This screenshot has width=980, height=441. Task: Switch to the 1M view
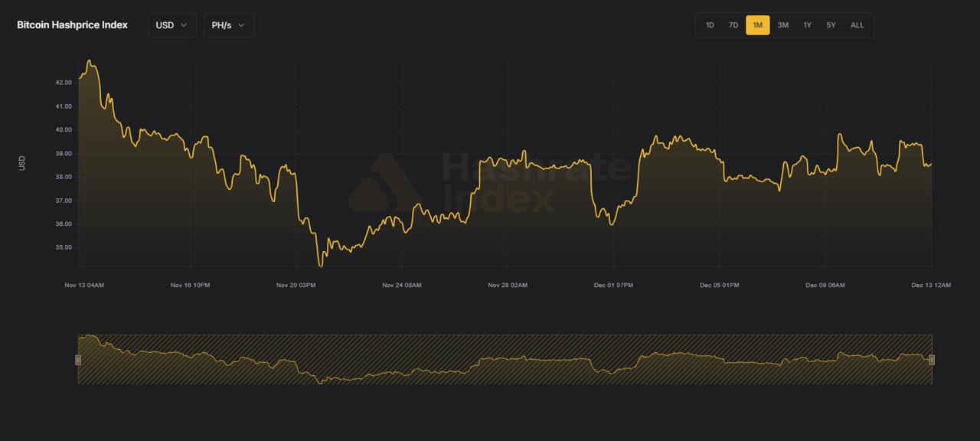[757, 24]
